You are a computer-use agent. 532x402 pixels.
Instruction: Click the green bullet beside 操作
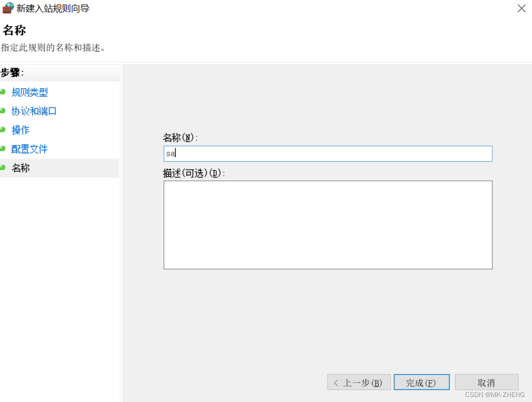[x=3, y=130]
